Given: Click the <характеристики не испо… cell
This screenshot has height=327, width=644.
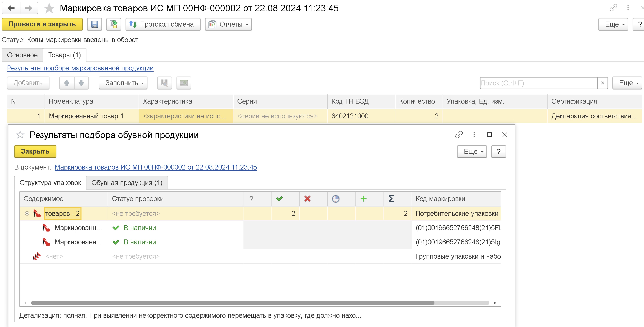Looking at the screenshot, I should (x=186, y=116).
